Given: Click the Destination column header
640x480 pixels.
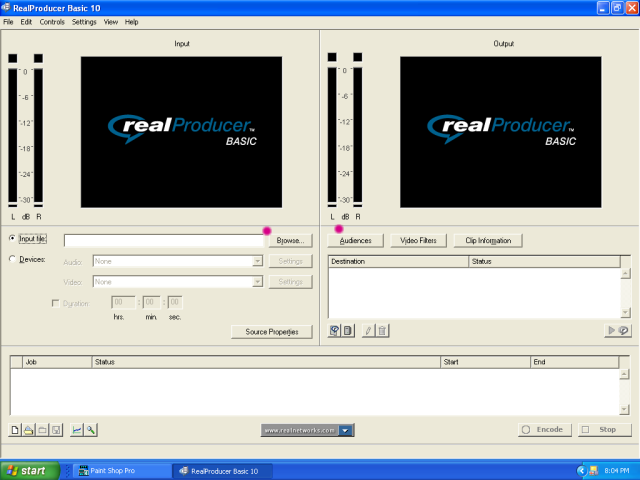Looking at the screenshot, I should click(x=398, y=261).
